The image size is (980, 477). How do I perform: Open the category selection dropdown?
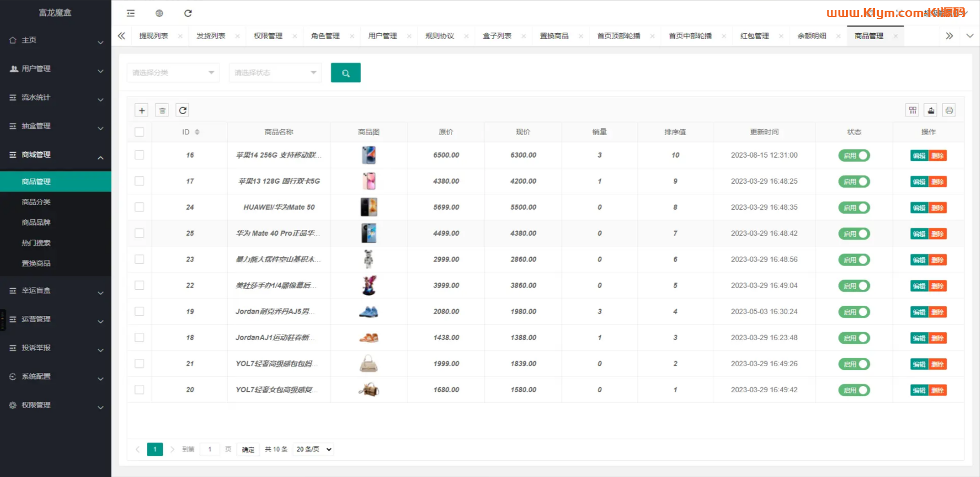click(173, 73)
